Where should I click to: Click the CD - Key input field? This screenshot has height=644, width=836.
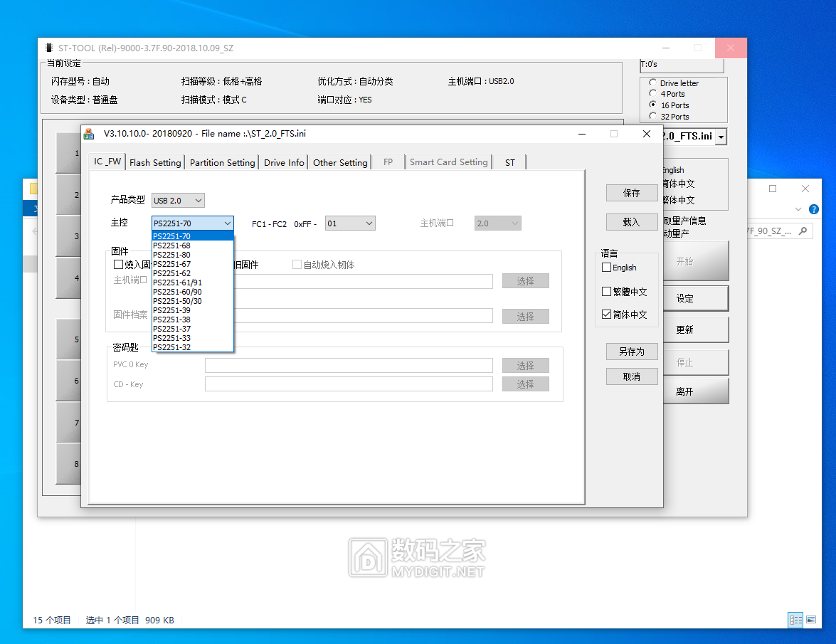tap(349, 384)
